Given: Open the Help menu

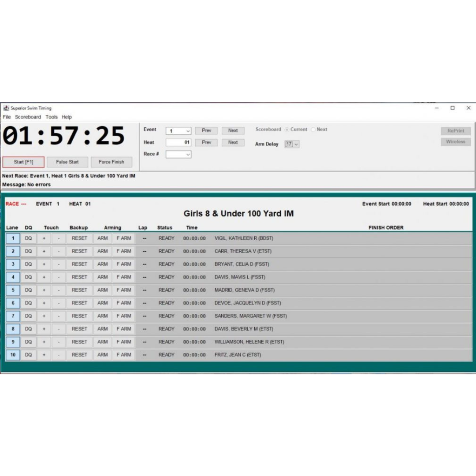Looking at the screenshot, I should click(x=67, y=117).
